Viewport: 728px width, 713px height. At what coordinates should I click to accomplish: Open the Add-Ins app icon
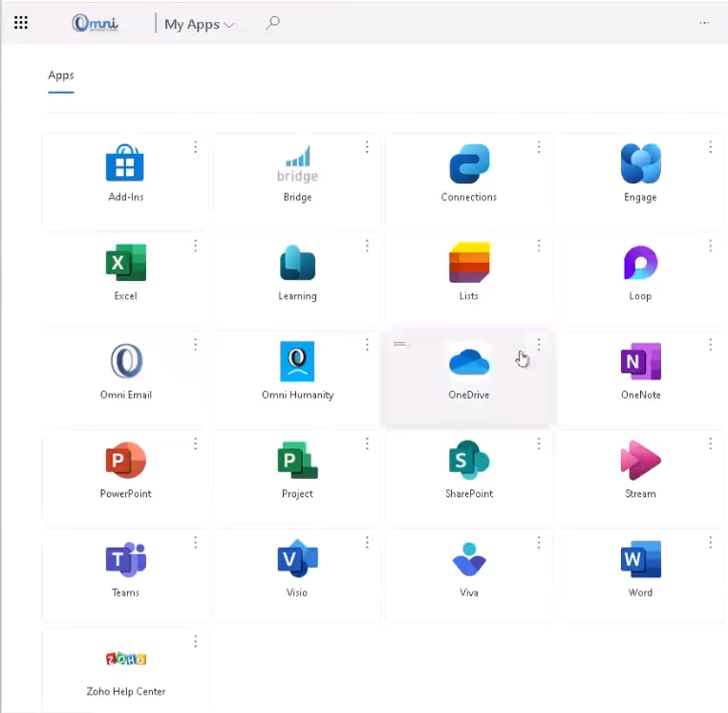coord(125,162)
